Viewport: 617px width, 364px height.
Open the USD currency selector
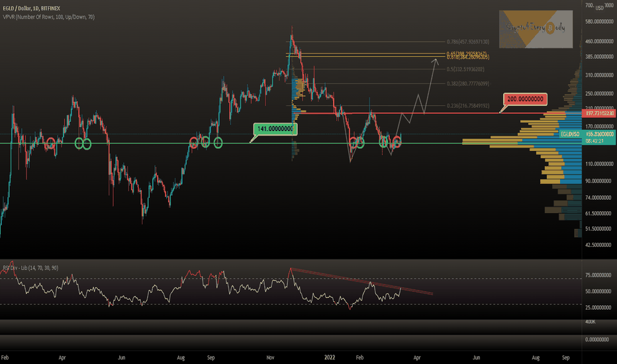(599, 8)
